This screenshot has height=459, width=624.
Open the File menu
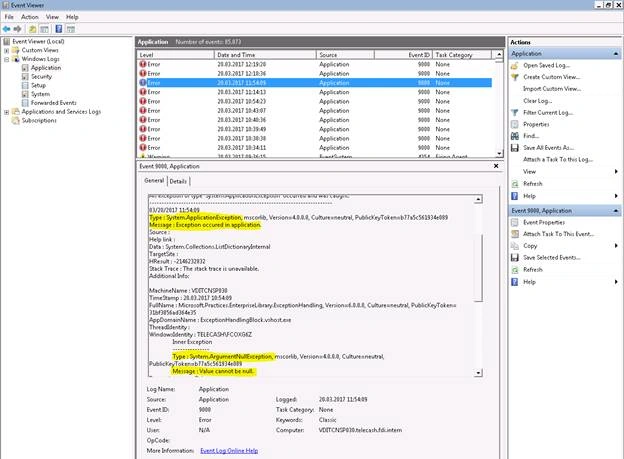9,17
